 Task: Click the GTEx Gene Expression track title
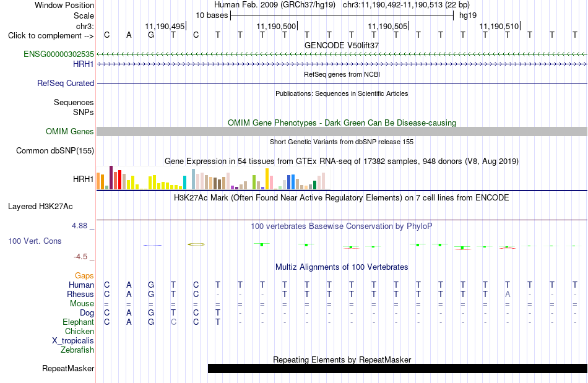(x=342, y=161)
